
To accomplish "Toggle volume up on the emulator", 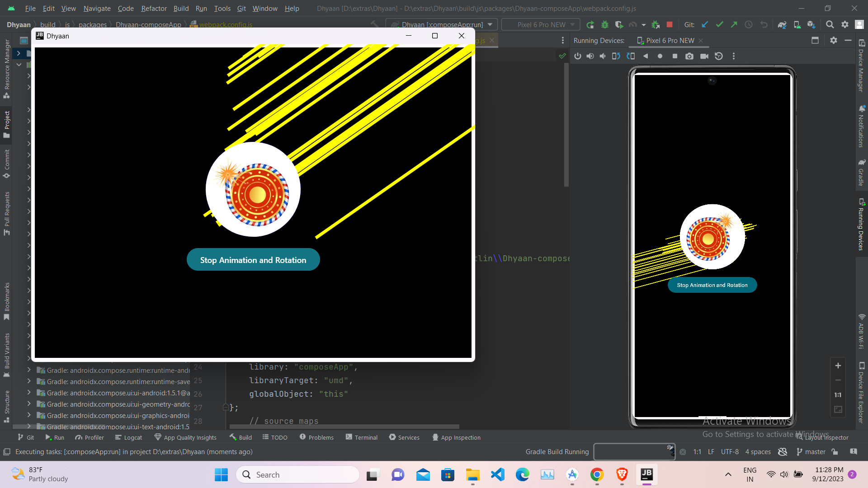I will pos(590,56).
